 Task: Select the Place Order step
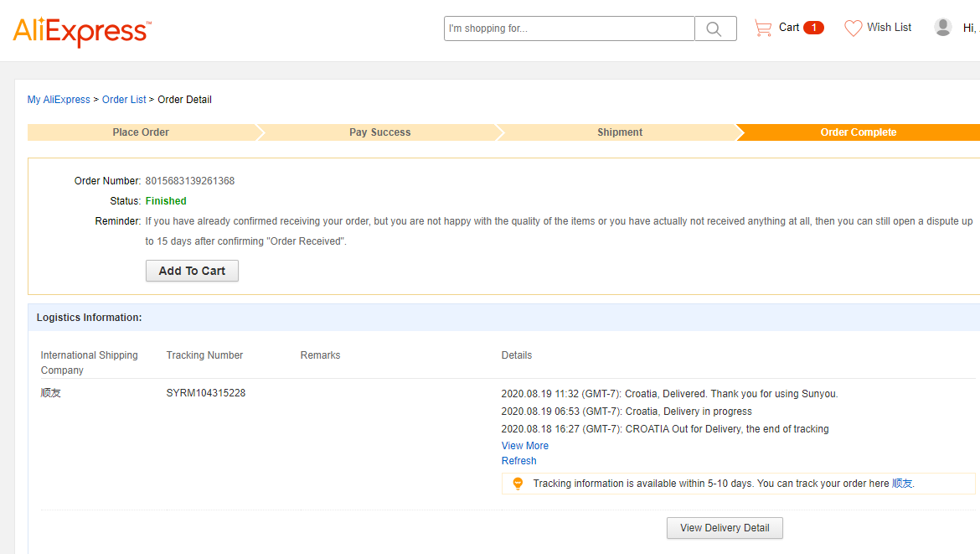coord(142,132)
